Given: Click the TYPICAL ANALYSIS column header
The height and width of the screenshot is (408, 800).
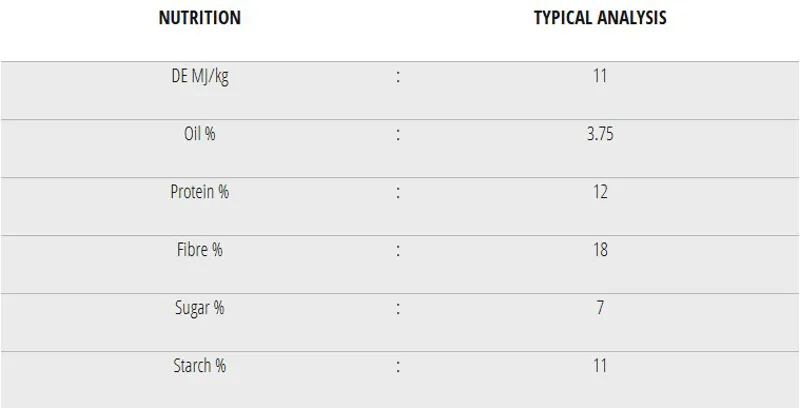Looking at the screenshot, I should coord(599,18).
